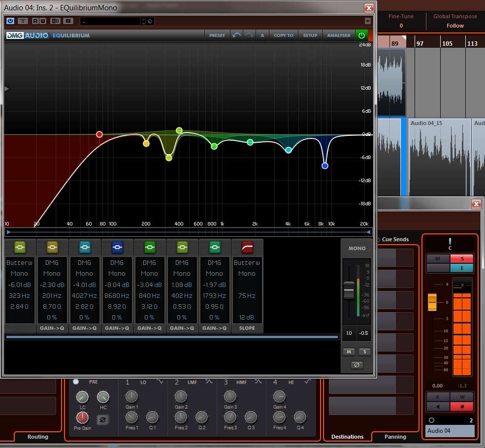485x448 pixels.
Task: Click the plugin preset management icon
Action: 68,21
